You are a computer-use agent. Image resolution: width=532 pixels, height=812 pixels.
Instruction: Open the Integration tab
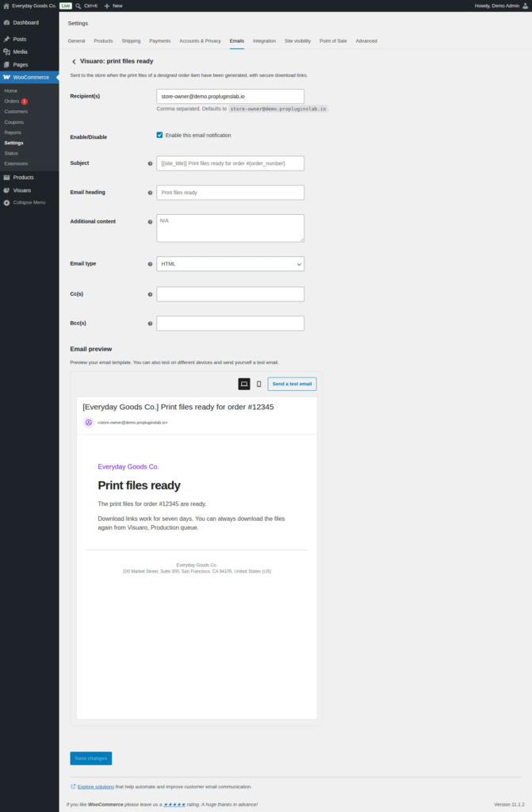tap(264, 41)
